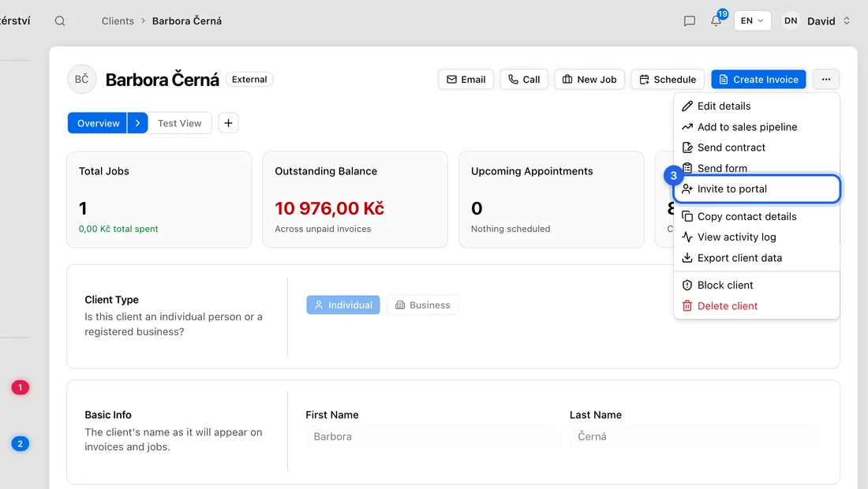Click the blue sidebar badge showing 2
The image size is (868, 489).
click(x=20, y=443)
